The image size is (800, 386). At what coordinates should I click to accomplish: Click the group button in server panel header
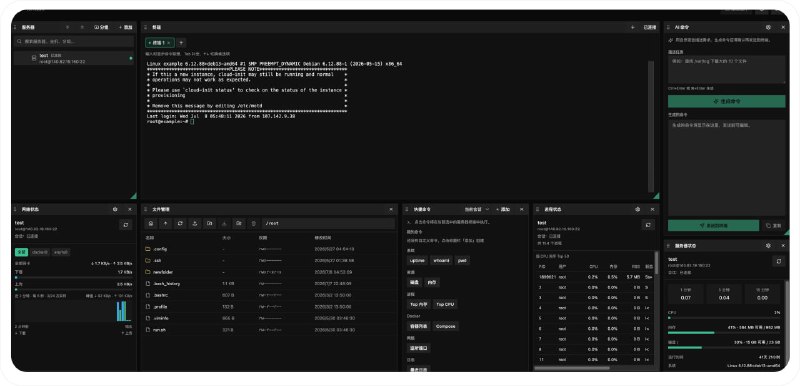pos(102,27)
